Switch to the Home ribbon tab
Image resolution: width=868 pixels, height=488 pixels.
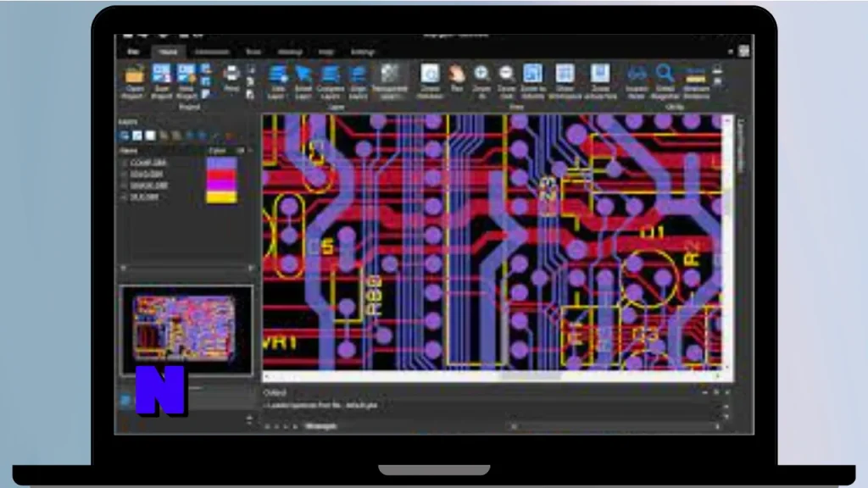[x=169, y=52]
